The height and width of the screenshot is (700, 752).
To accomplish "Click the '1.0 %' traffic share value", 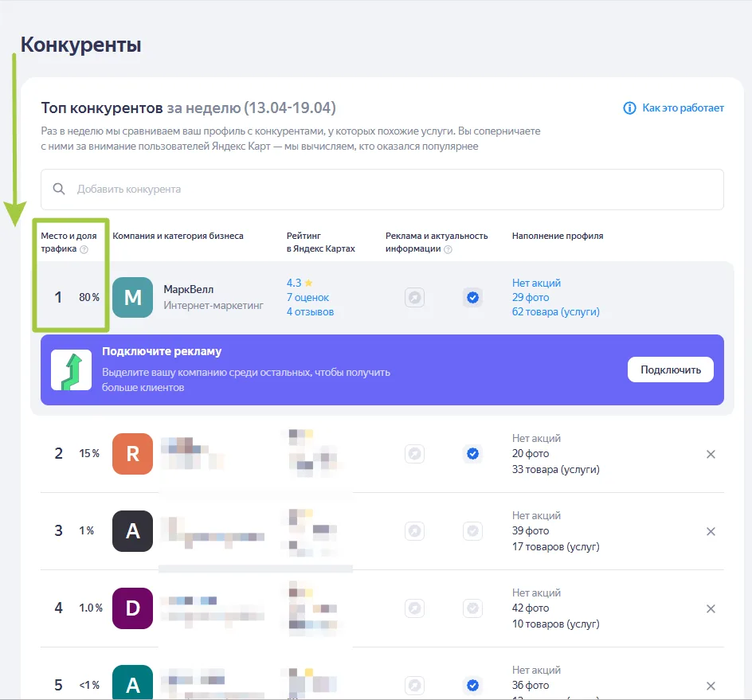I will click(x=91, y=608).
